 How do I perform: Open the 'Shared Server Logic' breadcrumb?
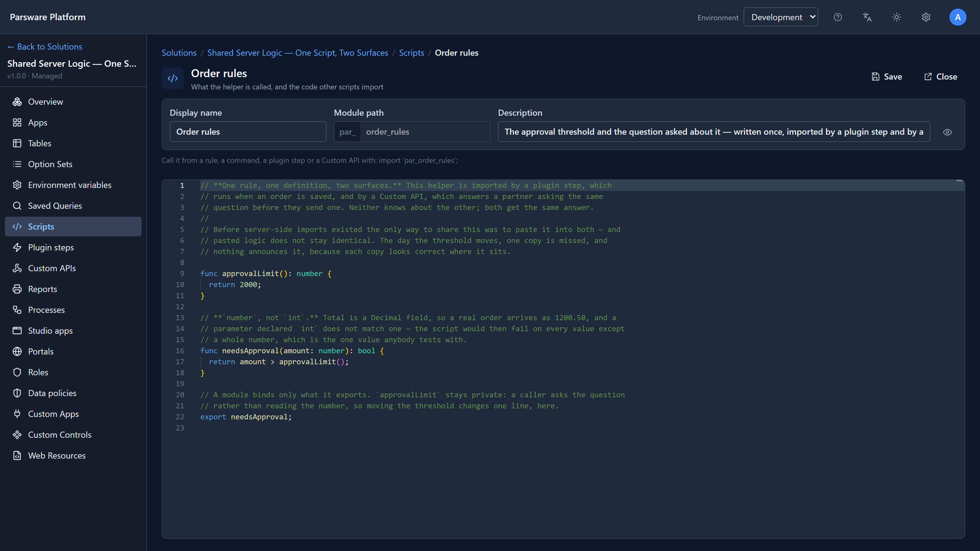tap(297, 52)
